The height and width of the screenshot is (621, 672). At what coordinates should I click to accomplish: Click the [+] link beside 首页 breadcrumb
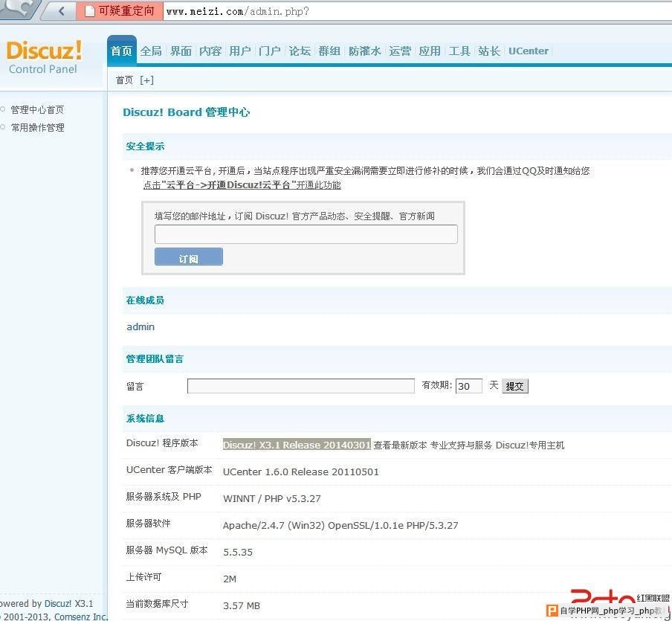click(x=146, y=80)
